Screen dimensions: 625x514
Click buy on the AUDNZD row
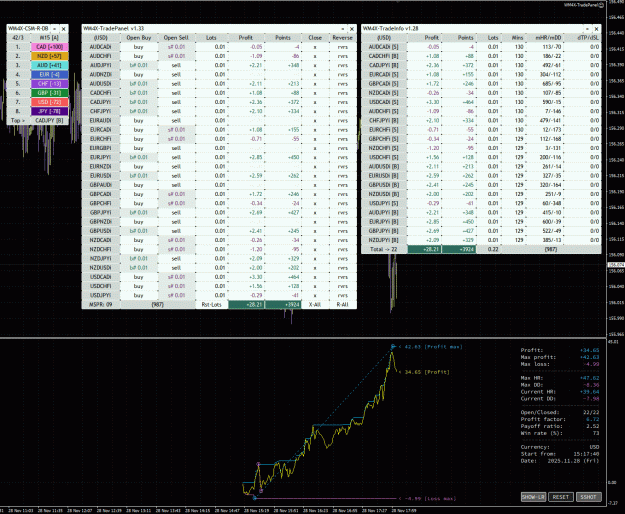(138, 75)
